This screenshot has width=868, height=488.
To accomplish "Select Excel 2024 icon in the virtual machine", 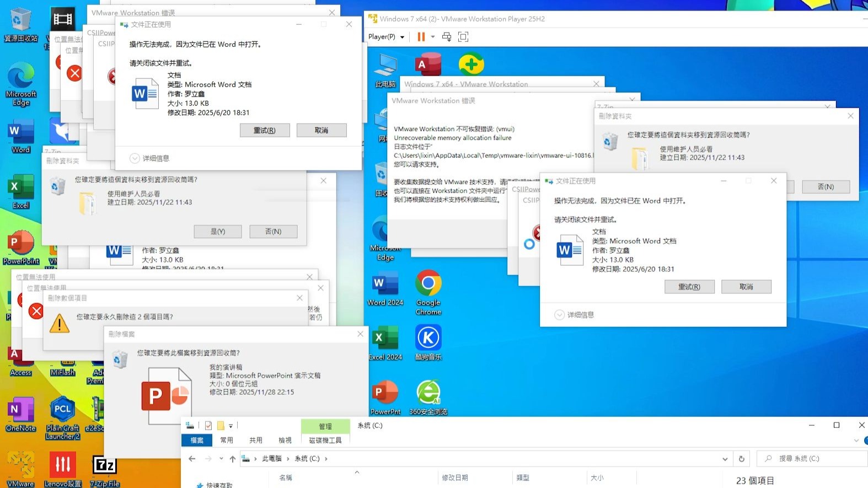I will coord(385,343).
